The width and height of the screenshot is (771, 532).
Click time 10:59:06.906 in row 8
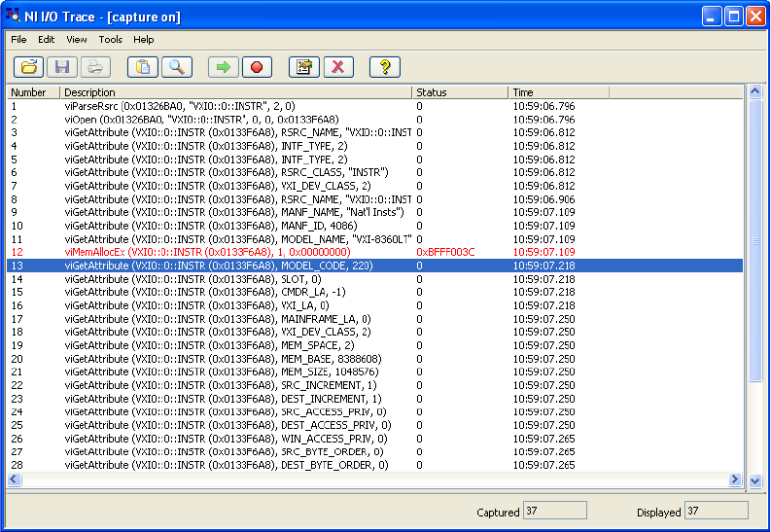coord(543,199)
